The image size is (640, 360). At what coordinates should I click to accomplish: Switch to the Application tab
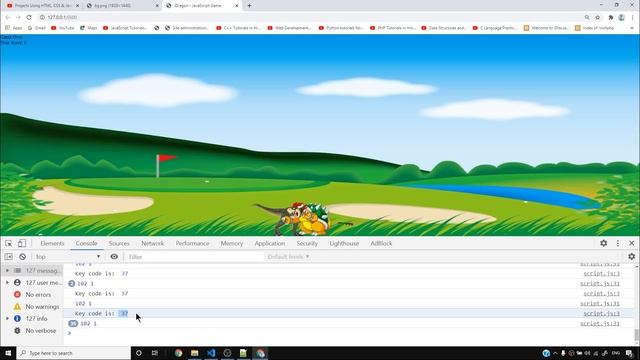(x=270, y=243)
